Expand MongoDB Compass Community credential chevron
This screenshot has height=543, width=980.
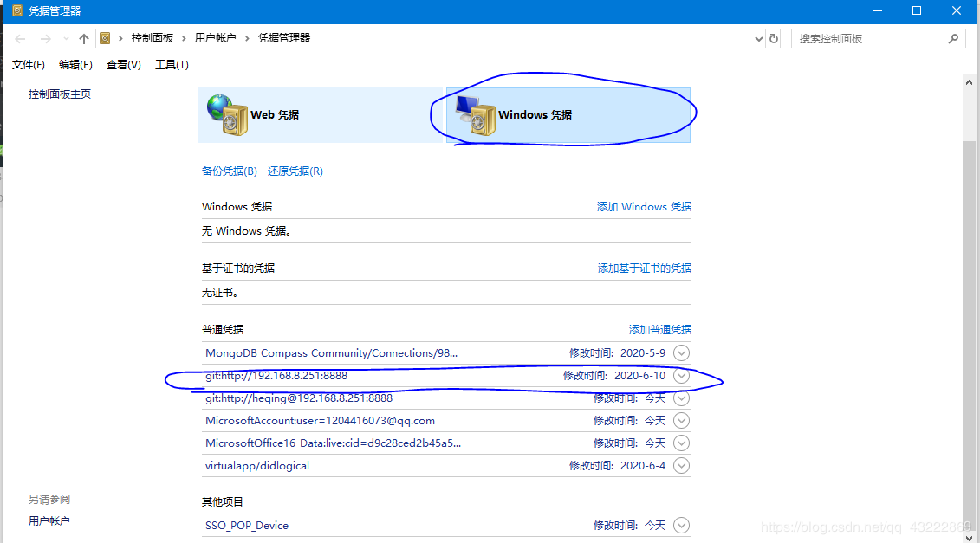click(681, 353)
